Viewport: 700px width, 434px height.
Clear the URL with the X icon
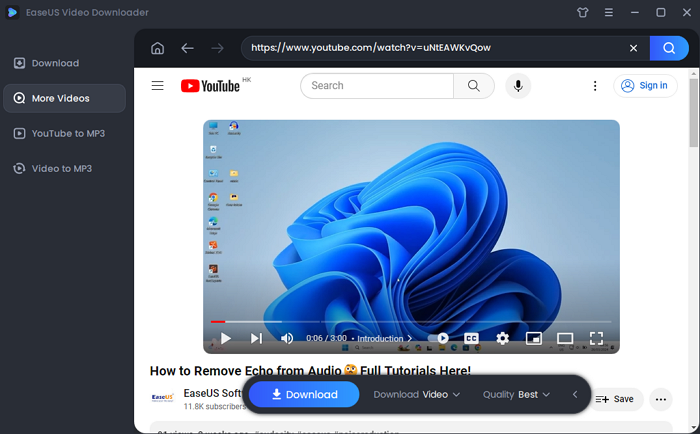633,48
